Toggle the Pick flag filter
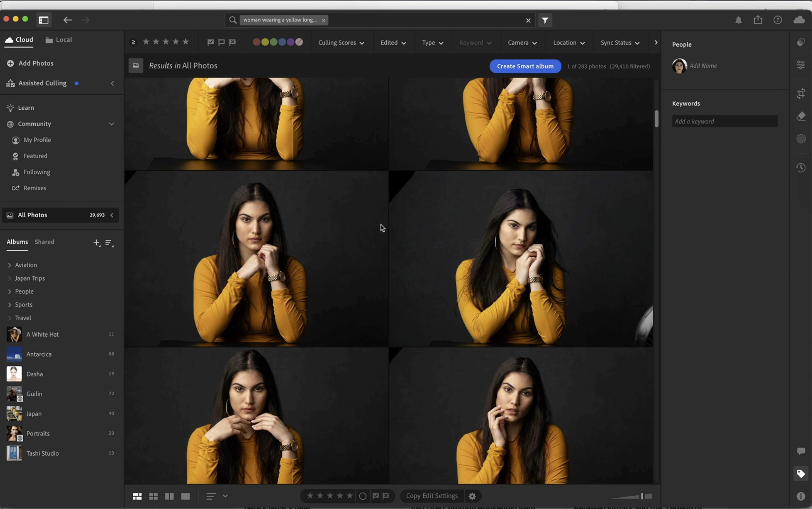Viewport: 812px width, 509px height. tap(210, 42)
